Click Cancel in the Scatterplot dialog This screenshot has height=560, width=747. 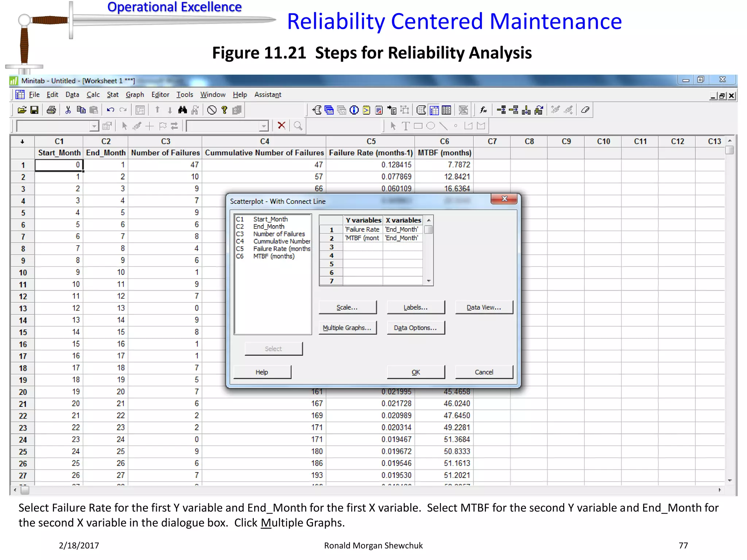pos(484,372)
